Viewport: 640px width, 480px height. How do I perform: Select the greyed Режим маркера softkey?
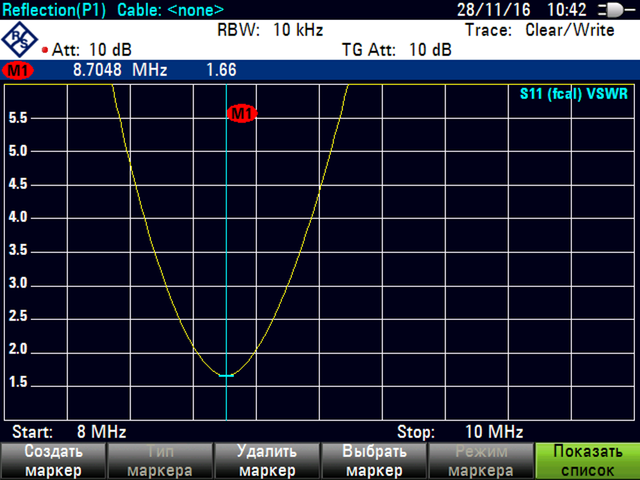point(479,461)
